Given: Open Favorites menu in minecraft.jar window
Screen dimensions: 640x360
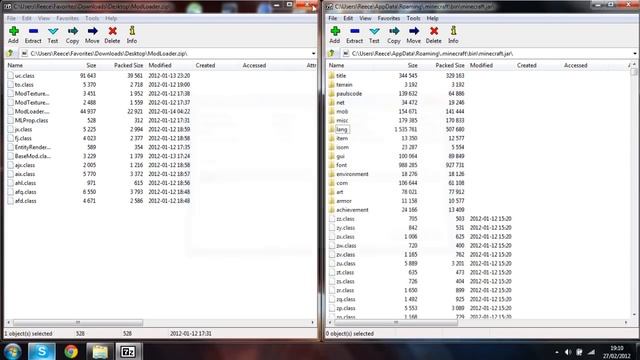Looking at the screenshot, I should (389, 18).
